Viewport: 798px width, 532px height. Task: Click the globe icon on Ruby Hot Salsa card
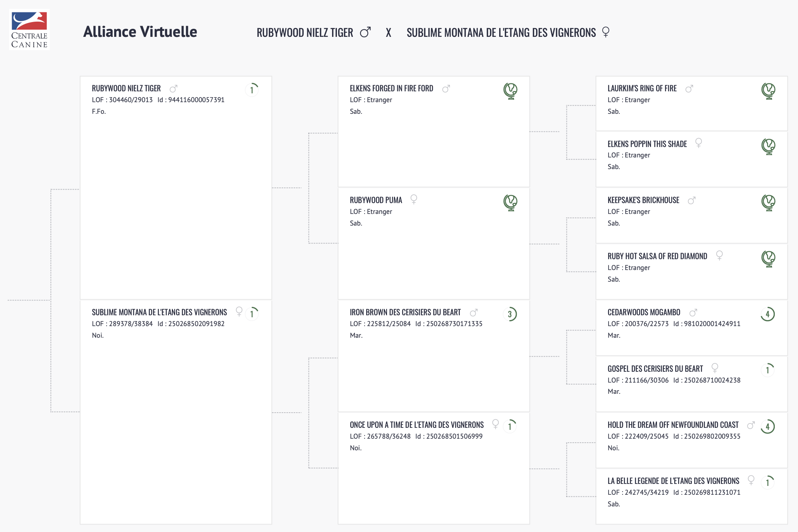(768, 259)
